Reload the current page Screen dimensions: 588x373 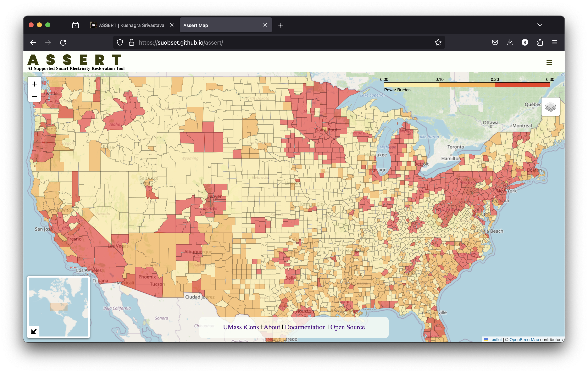tap(63, 43)
